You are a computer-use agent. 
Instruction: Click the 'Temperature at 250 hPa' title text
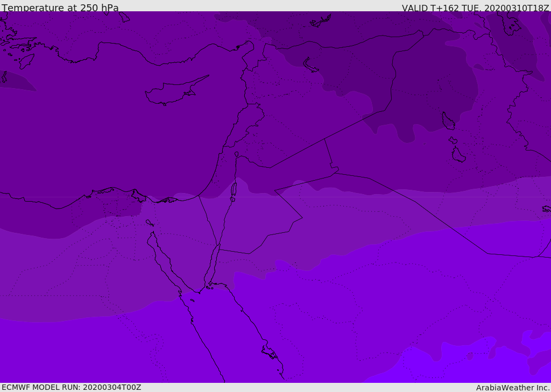pos(60,8)
